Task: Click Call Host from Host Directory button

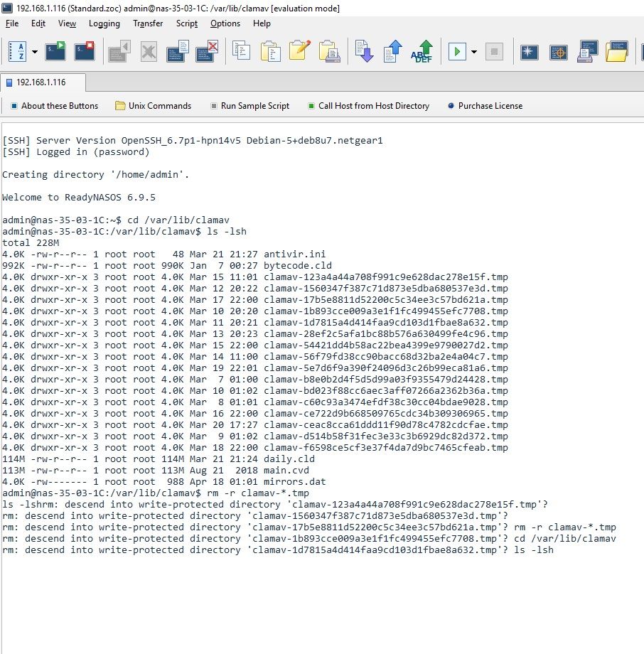Action: 369,105
